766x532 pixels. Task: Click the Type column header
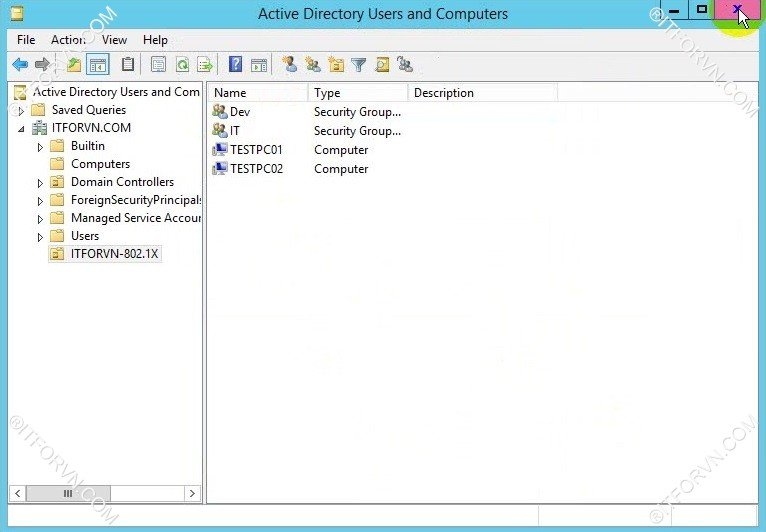[x=357, y=93]
